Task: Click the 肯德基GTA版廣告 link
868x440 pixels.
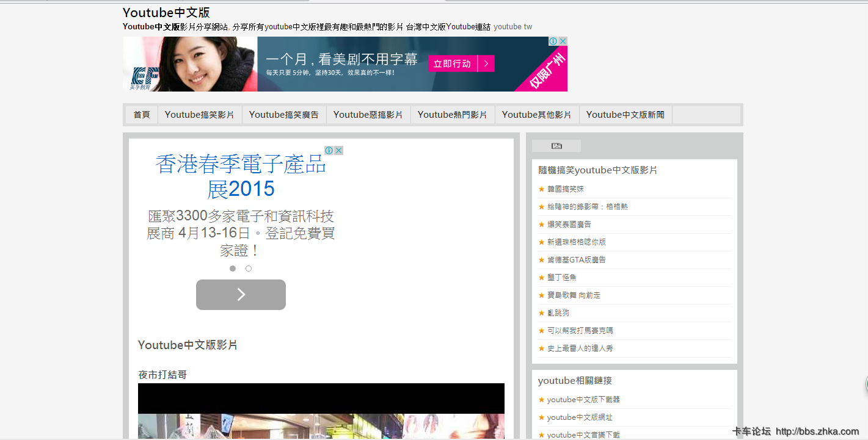Action: click(577, 260)
